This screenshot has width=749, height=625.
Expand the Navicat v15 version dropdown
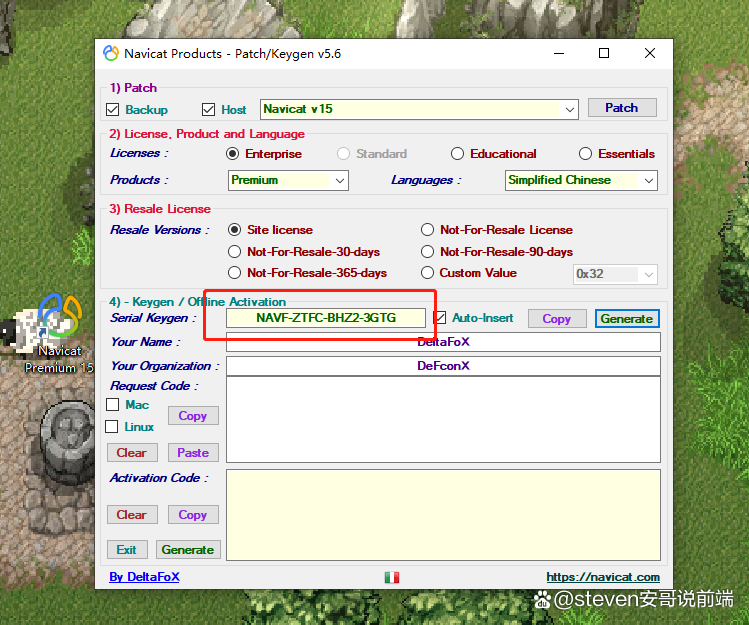569,109
